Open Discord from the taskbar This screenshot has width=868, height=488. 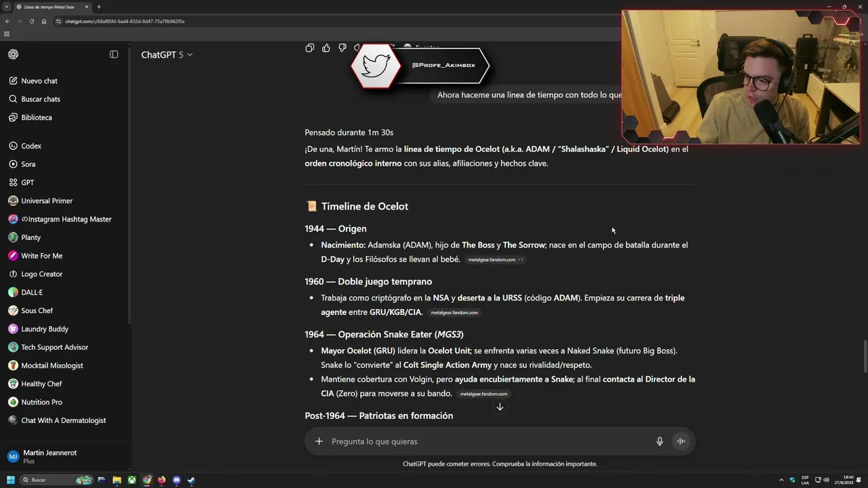click(176, 480)
